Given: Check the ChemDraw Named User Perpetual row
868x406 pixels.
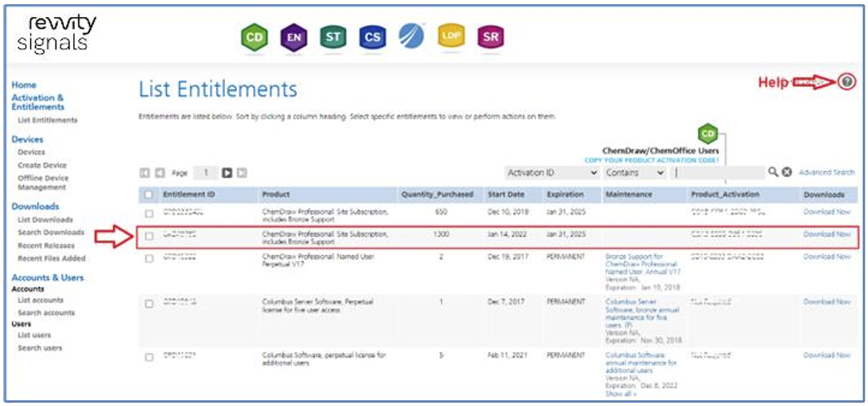Looking at the screenshot, I should 149,259.
